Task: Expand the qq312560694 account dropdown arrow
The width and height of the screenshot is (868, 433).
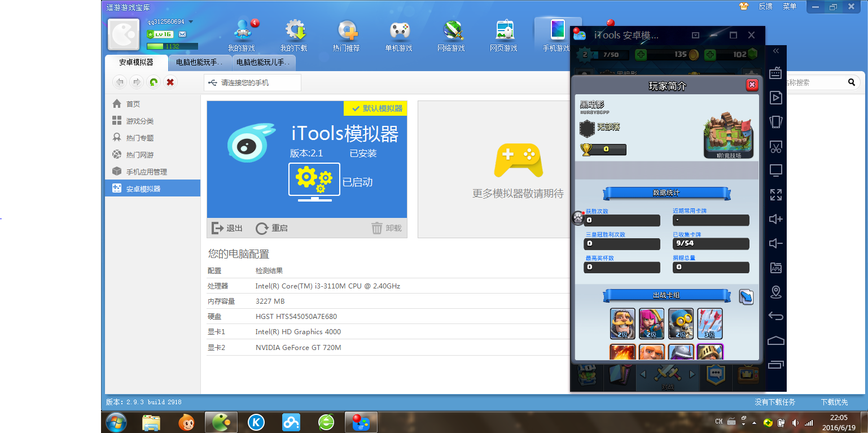Action: tap(191, 22)
